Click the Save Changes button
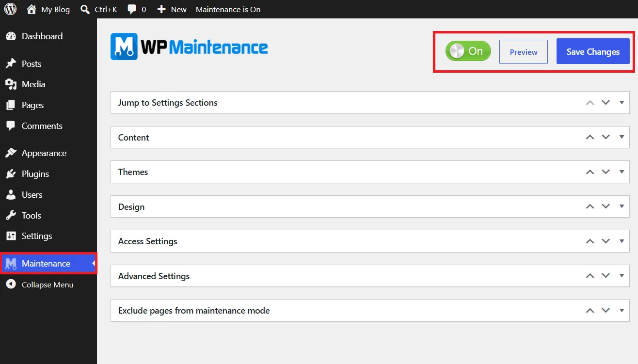638x364 pixels. point(593,51)
